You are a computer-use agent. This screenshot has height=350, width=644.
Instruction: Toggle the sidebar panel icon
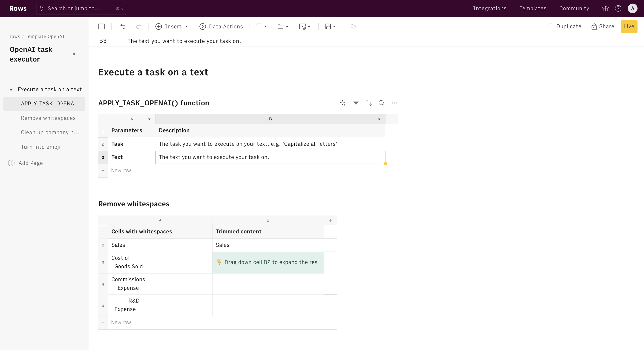tap(101, 27)
